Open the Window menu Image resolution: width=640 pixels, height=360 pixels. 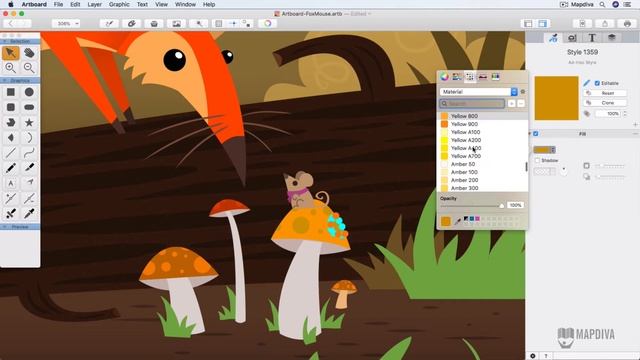coord(185,4)
